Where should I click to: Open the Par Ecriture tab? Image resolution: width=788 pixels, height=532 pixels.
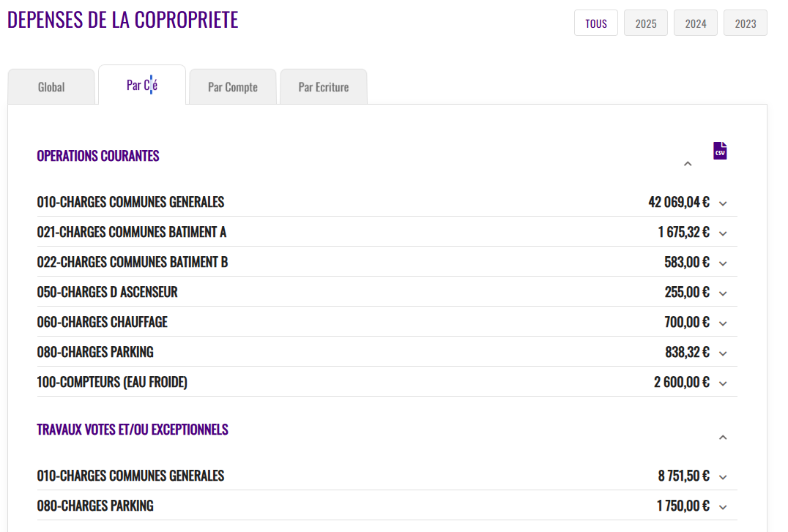click(x=324, y=87)
